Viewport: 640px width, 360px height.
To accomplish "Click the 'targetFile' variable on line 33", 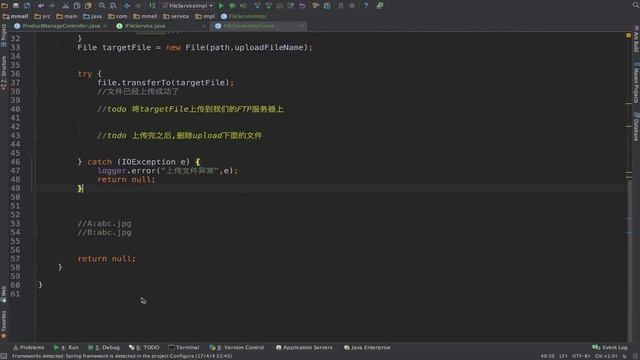I will coord(127,47).
